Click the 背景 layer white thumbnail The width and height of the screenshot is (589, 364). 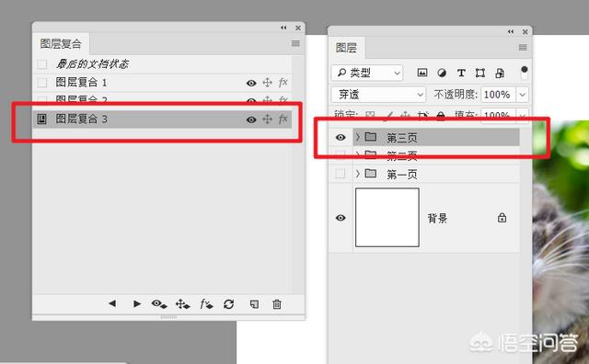point(387,217)
